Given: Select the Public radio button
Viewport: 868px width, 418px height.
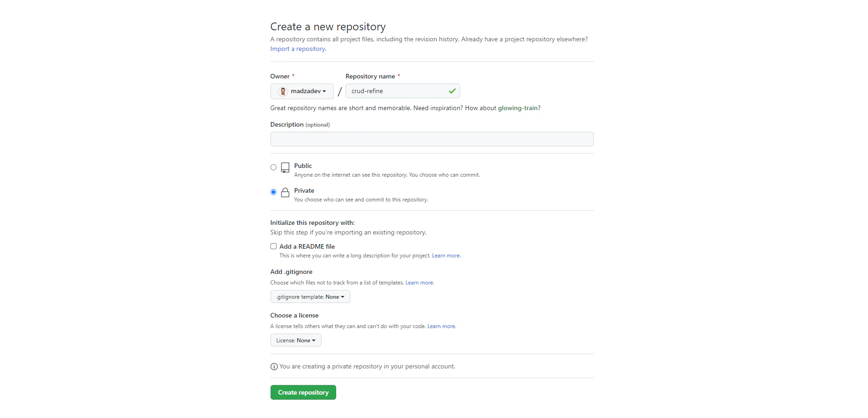Looking at the screenshot, I should 273,167.
